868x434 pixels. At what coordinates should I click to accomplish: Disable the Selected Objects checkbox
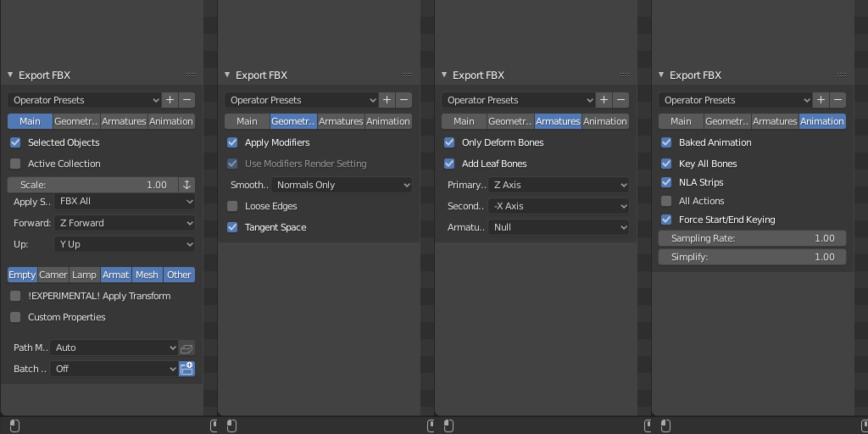pos(15,142)
